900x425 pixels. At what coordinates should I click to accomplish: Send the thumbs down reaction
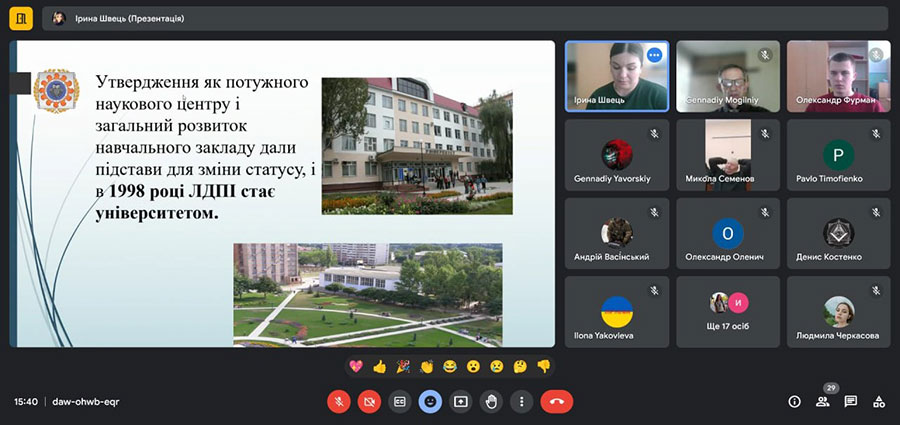pos(544,366)
